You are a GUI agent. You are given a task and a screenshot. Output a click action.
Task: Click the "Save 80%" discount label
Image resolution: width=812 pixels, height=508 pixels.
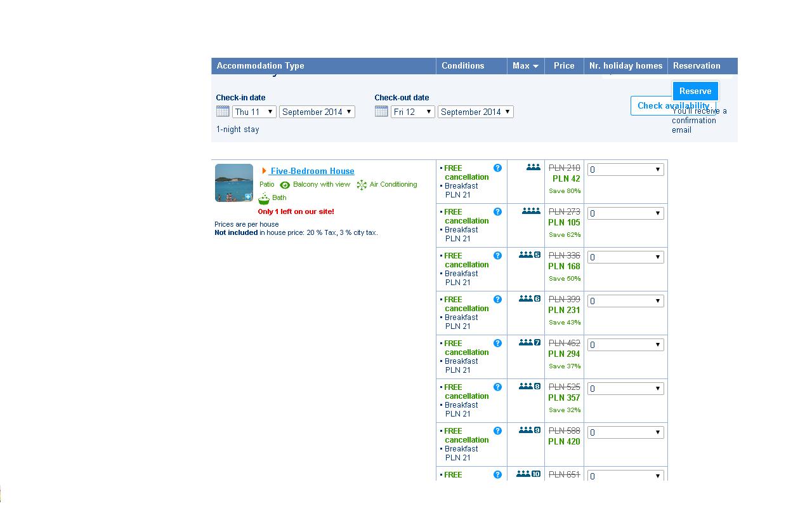(x=565, y=191)
